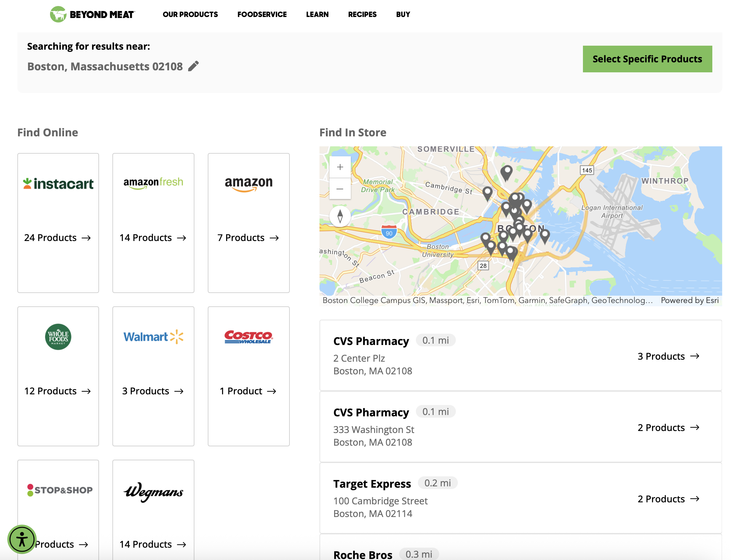
Task: Open the Recipes menu item
Action: pyautogui.click(x=362, y=14)
